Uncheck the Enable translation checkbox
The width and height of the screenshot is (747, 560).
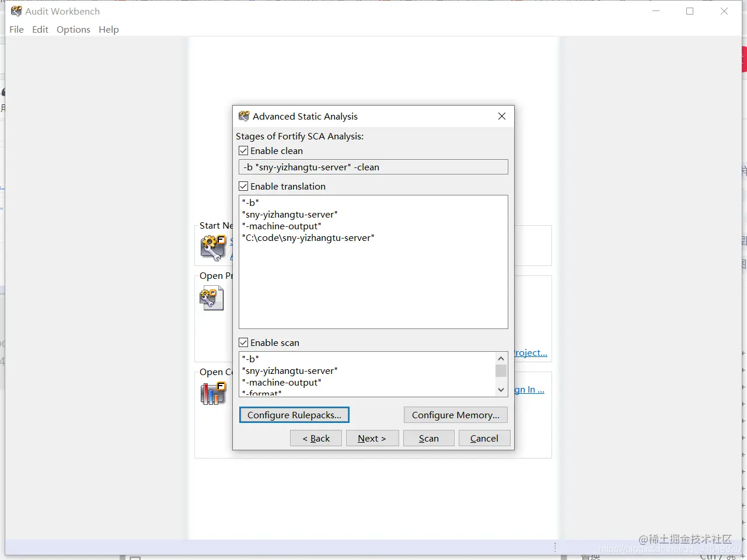point(244,186)
